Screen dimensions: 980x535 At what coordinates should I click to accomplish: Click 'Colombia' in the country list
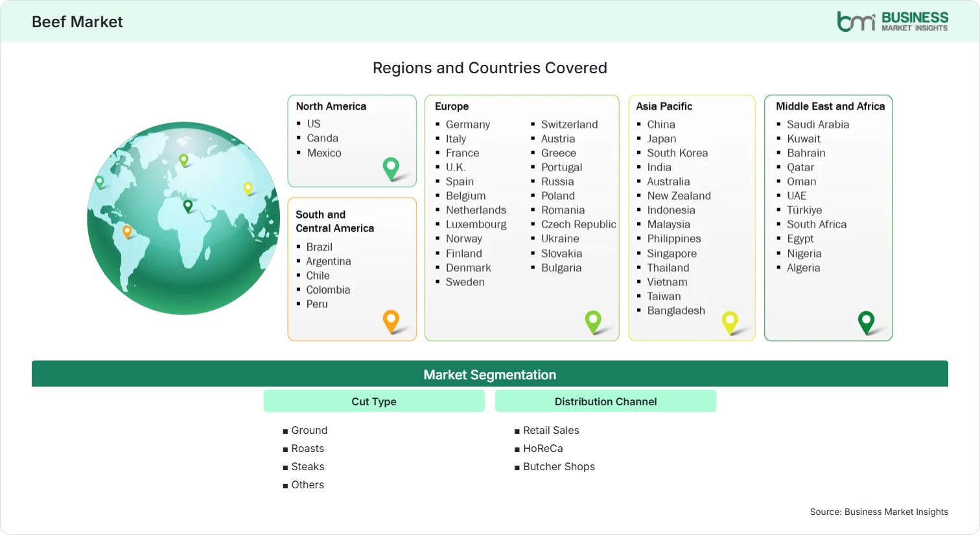coord(328,290)
